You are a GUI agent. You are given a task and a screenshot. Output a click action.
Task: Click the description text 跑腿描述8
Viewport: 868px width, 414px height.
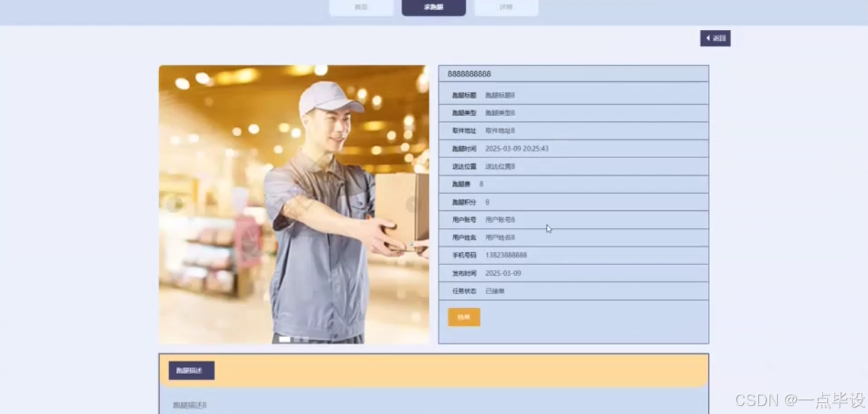(x=189, y=405)
